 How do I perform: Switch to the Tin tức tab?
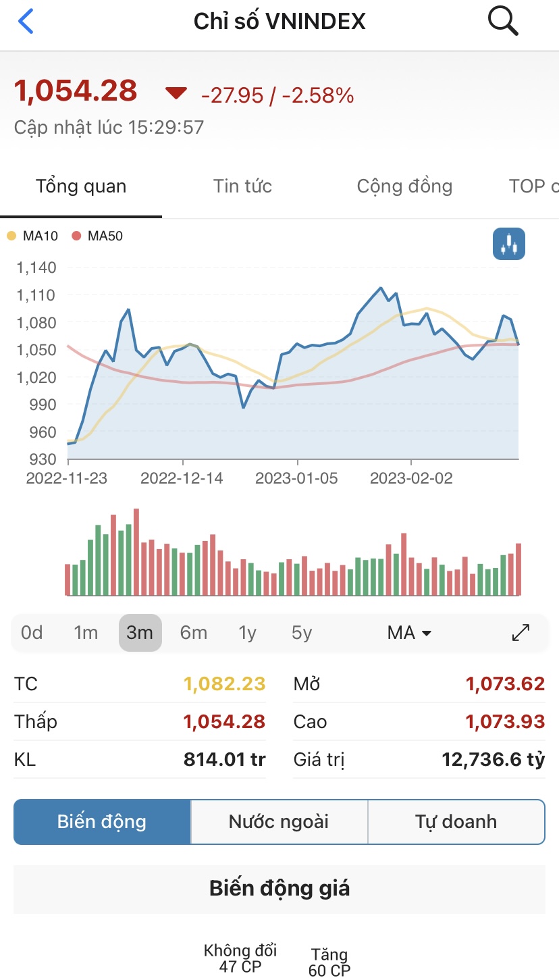(x=242, y=186)
